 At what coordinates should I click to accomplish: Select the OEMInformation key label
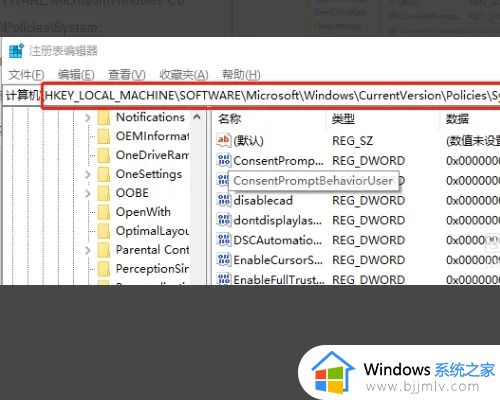(x=152, y=136)
